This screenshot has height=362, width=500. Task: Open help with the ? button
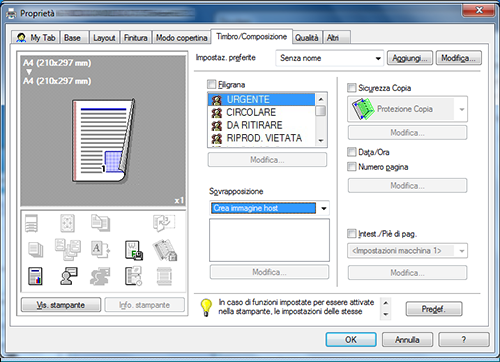pyautogui.click(x=464, y=340)
